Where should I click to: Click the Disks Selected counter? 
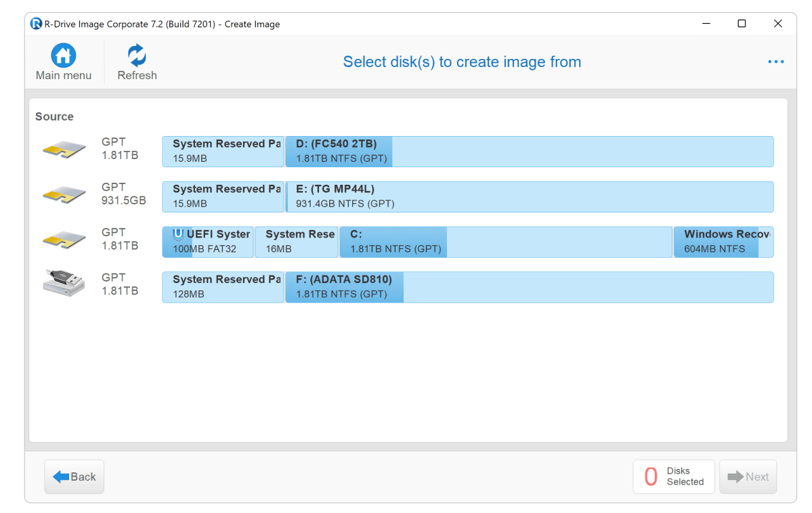[673, 476]
